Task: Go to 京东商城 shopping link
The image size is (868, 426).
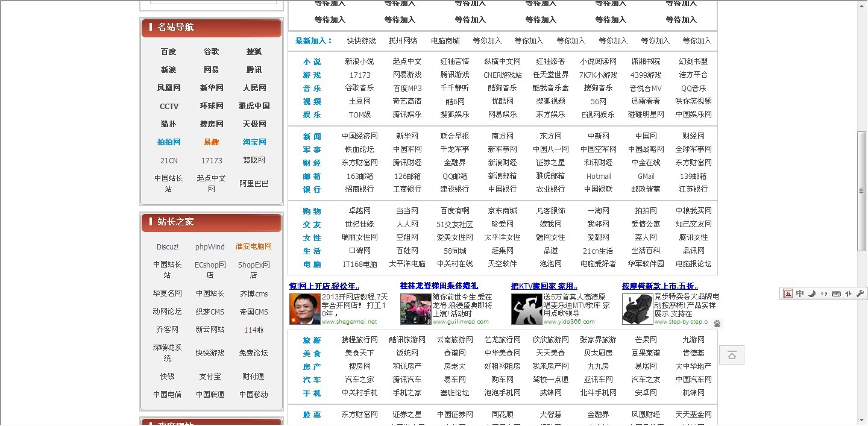Action: 502,211
